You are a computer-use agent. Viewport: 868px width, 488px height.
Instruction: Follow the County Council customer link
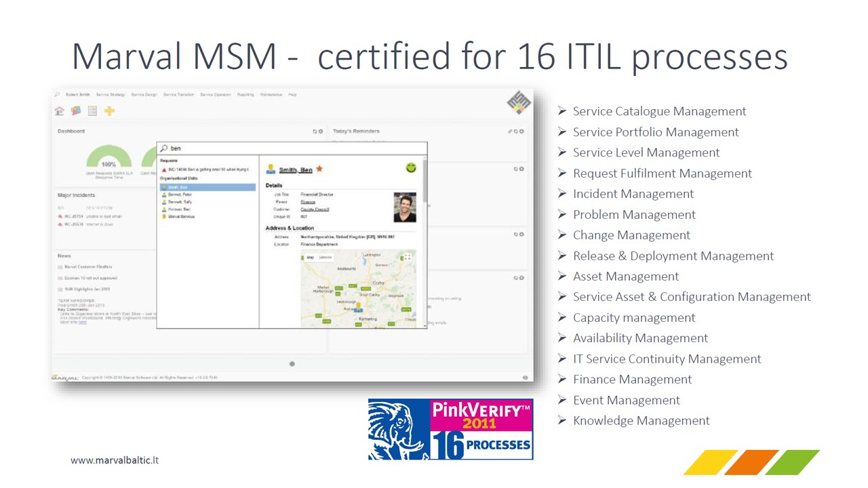315,209
